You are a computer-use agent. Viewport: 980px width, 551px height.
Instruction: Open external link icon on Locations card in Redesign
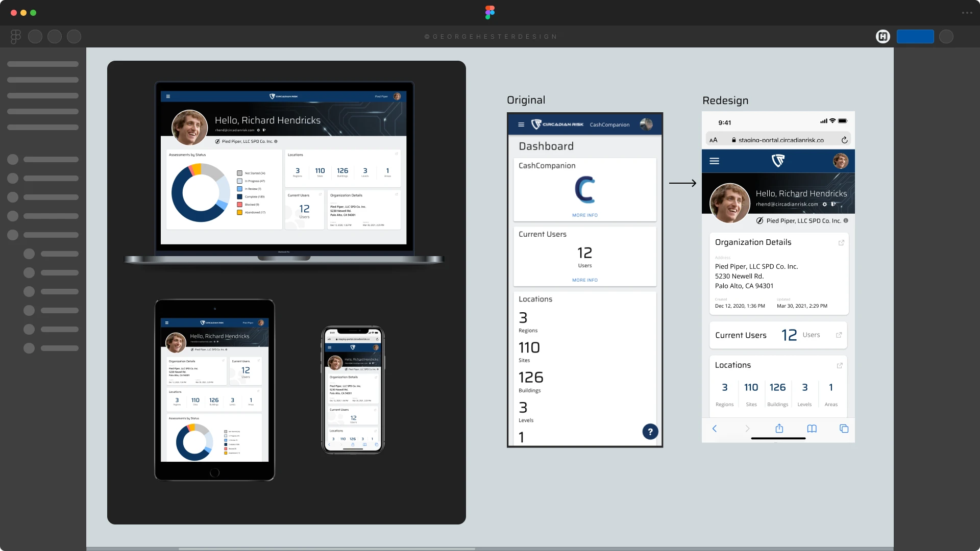pos(840,366)
